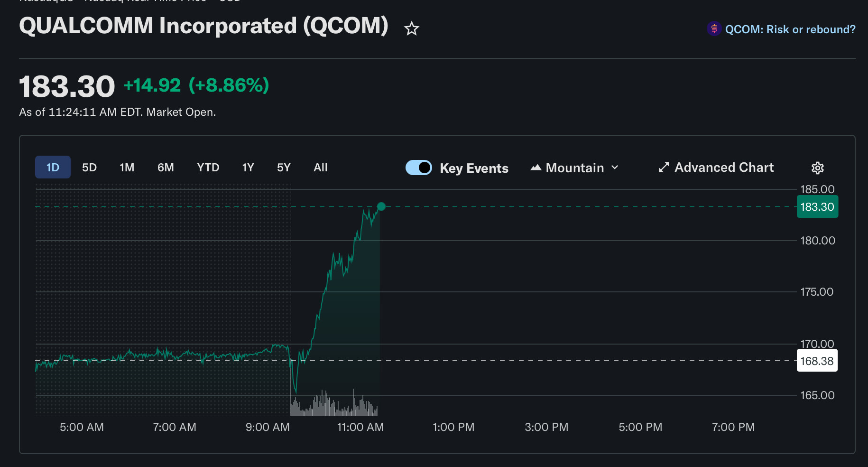
Task: Select the All range tab
Action: click(x=321, y=167)
